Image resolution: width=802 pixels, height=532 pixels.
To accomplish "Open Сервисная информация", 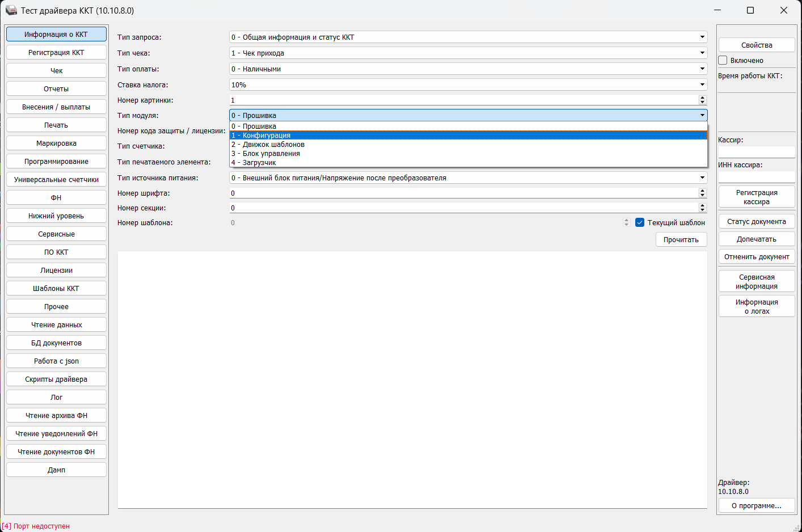I will [757, 281].
